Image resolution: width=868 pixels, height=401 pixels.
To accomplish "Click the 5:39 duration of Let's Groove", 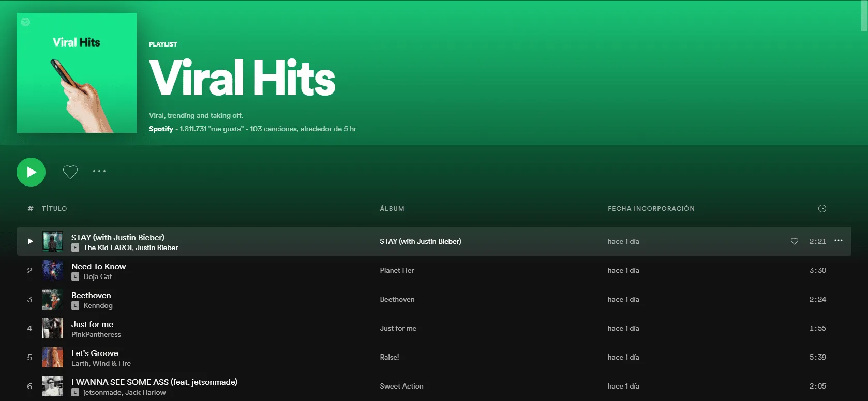I will 818,357.
